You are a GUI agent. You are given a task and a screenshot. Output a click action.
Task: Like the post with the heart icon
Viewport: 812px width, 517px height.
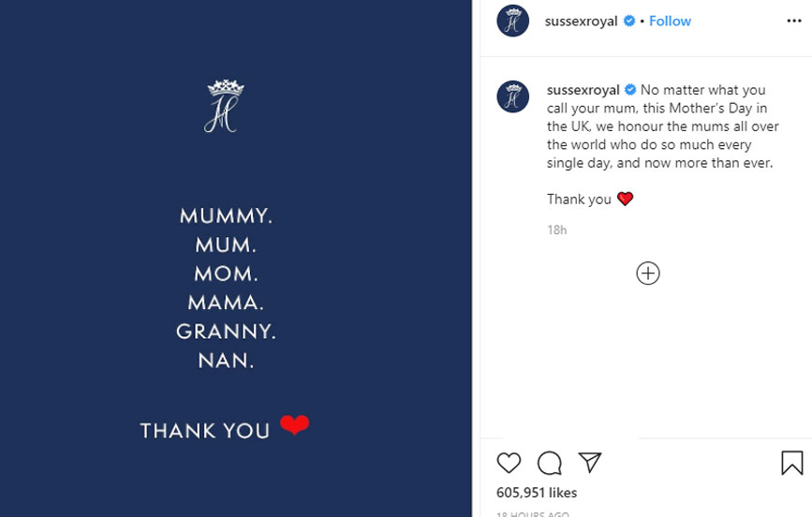509,463
